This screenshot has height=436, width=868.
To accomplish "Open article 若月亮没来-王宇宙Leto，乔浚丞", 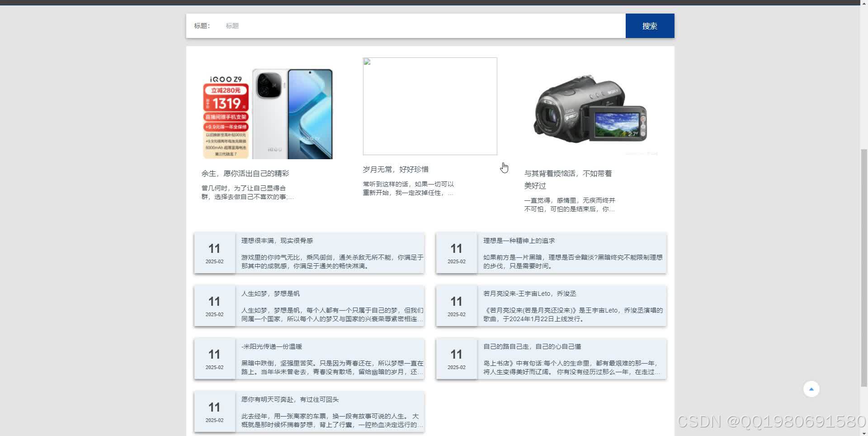I will click(x=530, y=293).
